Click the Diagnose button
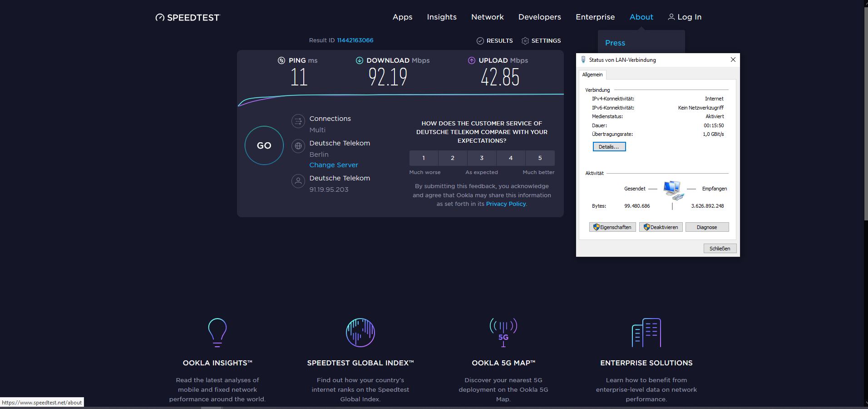Image resolution: width=868 pixels, height=409 pixels. click(x=707, y=227)
